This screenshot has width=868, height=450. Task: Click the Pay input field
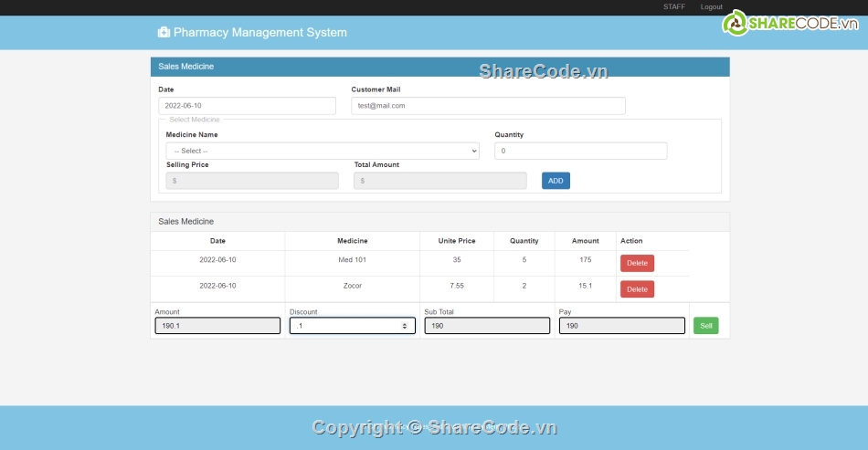(621, 326)
